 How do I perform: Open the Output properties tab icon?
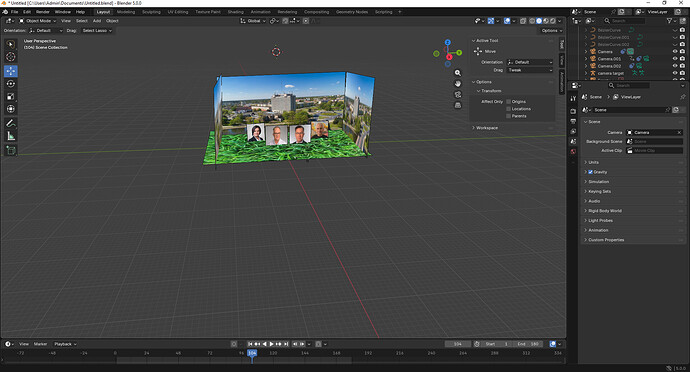click(573, 121)
